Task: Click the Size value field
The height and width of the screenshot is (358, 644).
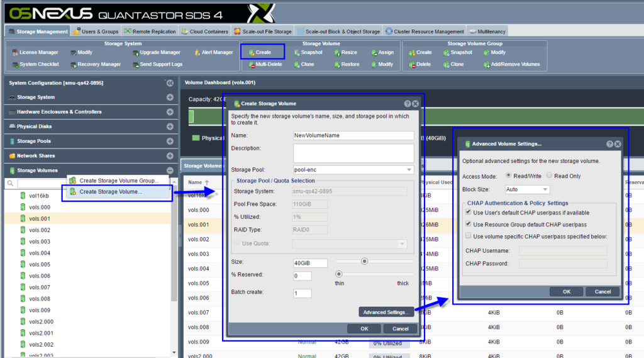Action: coord(310,263)
